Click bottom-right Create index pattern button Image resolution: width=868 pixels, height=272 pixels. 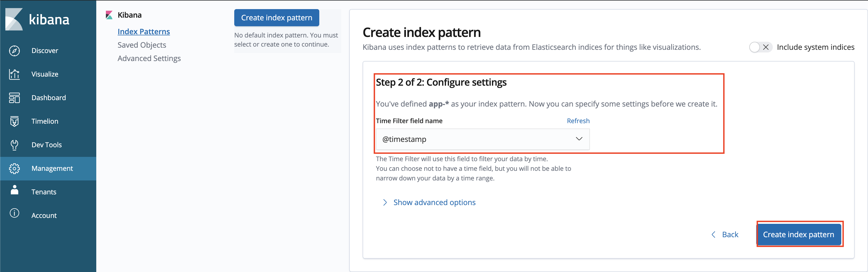pyautogui.click(x=798, y=235)
